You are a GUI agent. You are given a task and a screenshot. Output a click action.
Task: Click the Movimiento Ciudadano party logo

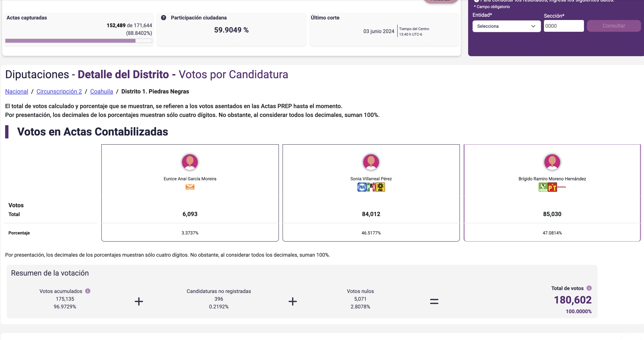pyautogui.click(x=190, y=187)
